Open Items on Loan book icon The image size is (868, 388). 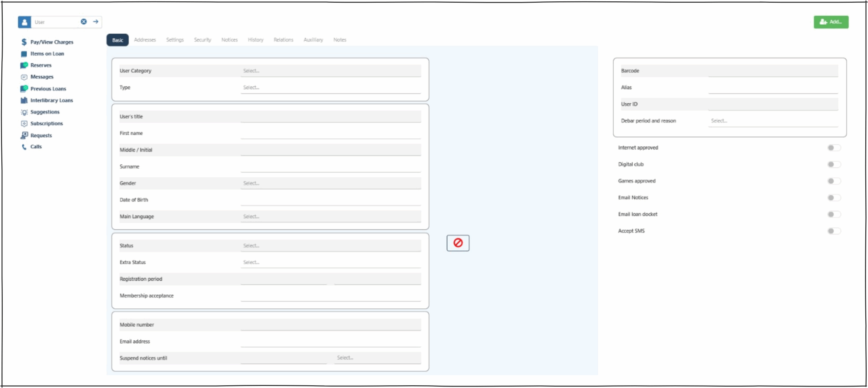pyautogui.click(x=24, y=54)
